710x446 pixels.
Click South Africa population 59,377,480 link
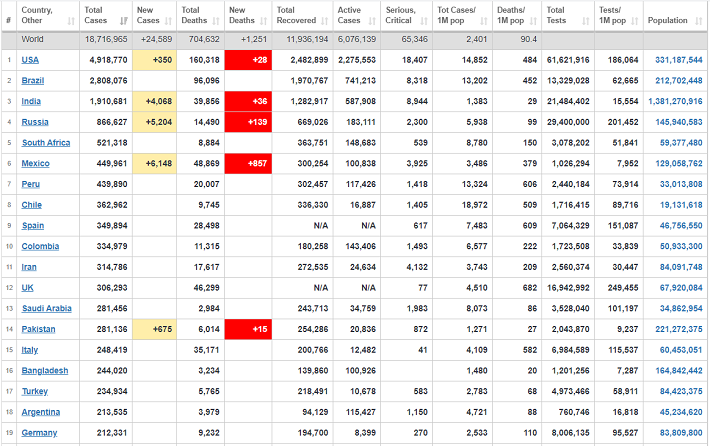click(x=681, y=143)
